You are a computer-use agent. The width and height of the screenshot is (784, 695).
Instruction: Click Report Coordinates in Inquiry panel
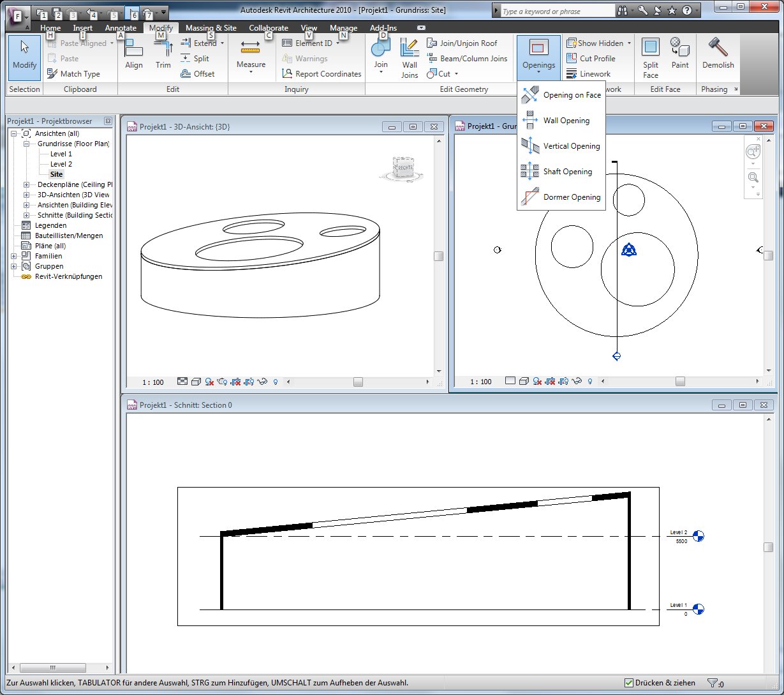coord(321,74)
